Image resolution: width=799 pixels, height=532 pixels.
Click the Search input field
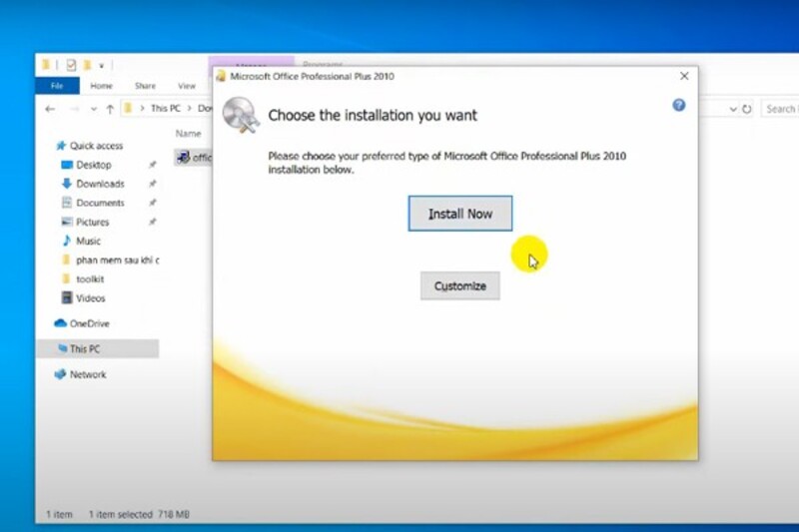pyautogui.click(x=779, y=109)
